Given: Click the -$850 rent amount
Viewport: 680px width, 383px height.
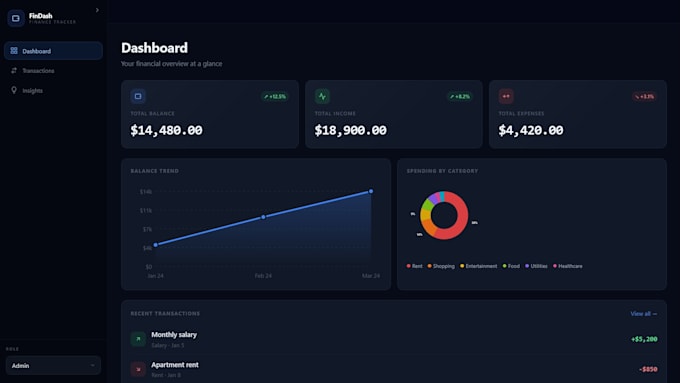Looking at the screenshot, I should point(648,369).
